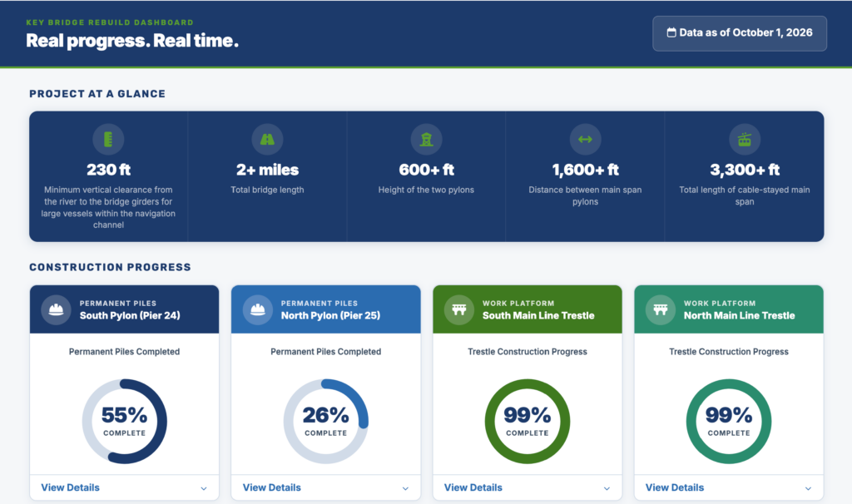
Task: Click the cable-stayed span icon above 3,300+ ft
Action: [x=745, y=140]
